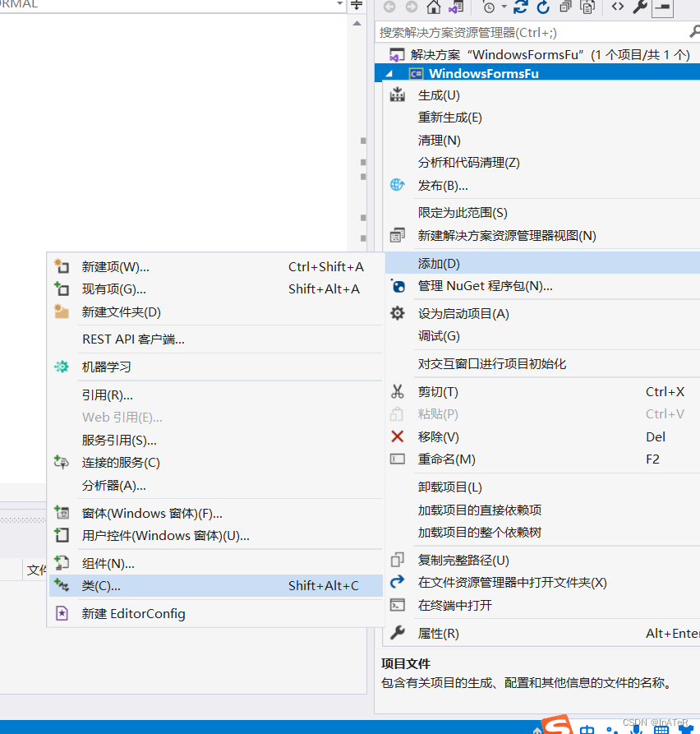Image resolution: width=700 pixels, height=734 pixels.
Task: Select 用户控件(Windows 窗体)(U)... entry
Action: [x=216, y=536]
